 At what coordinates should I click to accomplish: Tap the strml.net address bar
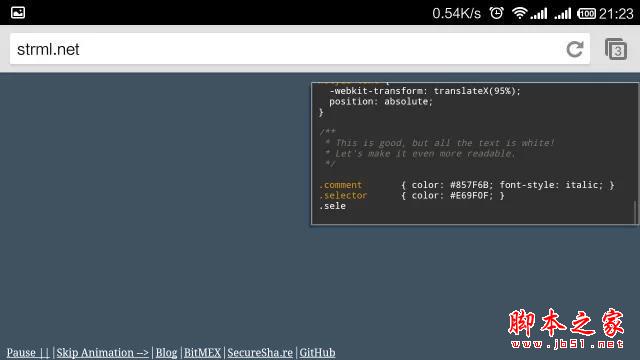tap(300, 49)
